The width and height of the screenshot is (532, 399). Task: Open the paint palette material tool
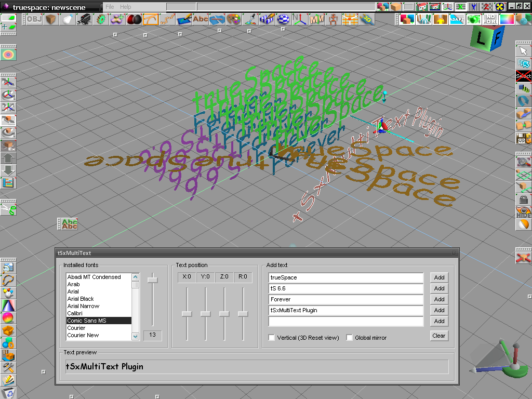pyautogui.click(x=233, y=19)
